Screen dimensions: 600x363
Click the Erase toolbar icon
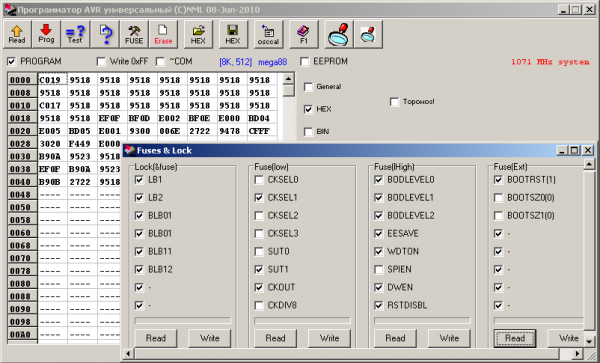163,34
